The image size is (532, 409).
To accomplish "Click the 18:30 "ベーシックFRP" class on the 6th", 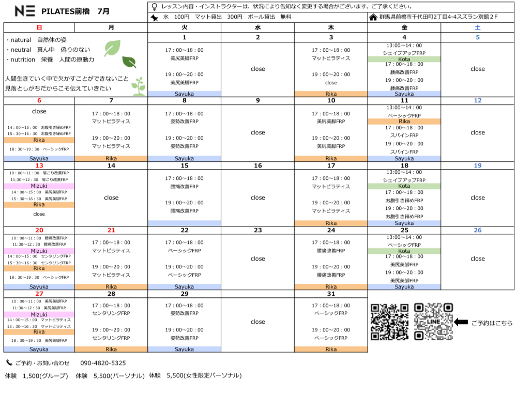I will 56,149.
